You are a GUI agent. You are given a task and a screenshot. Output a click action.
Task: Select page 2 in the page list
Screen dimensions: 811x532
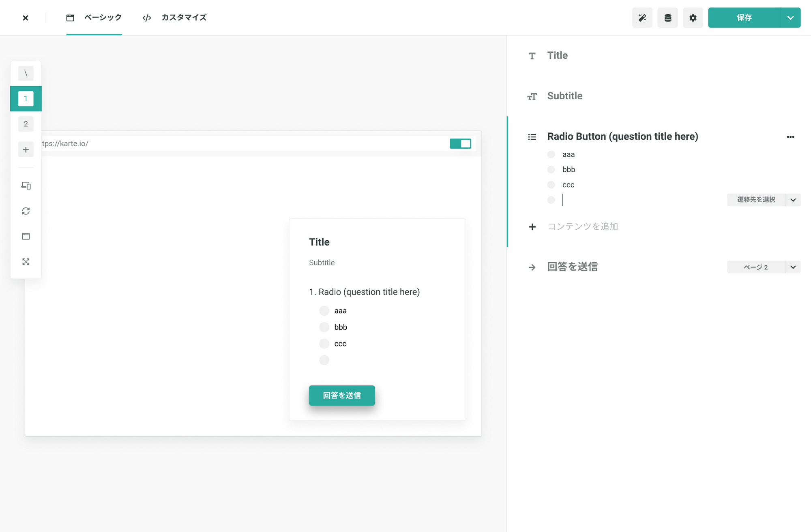tap(26, 124)
